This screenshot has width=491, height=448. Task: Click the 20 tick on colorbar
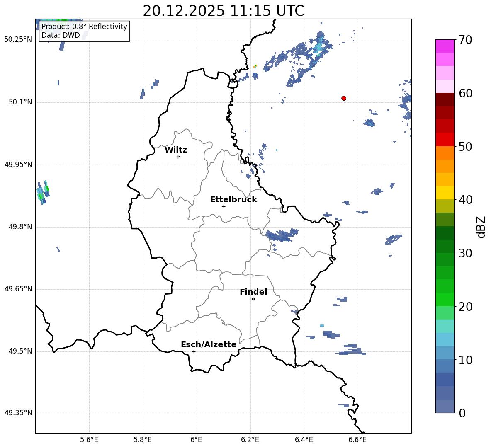[465, 306]
